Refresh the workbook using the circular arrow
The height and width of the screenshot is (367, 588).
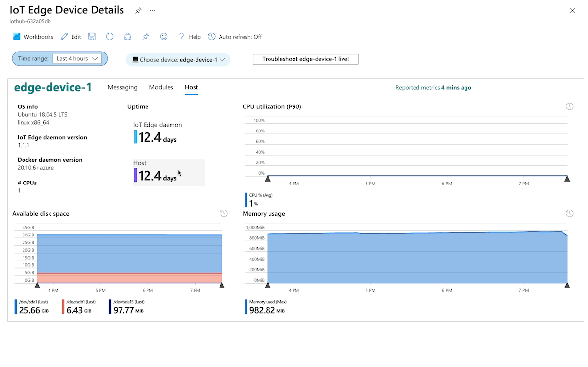point(110,37)
